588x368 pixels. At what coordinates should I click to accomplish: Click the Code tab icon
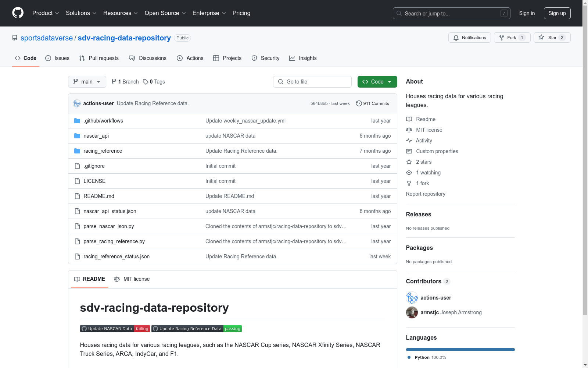point(18,58)
